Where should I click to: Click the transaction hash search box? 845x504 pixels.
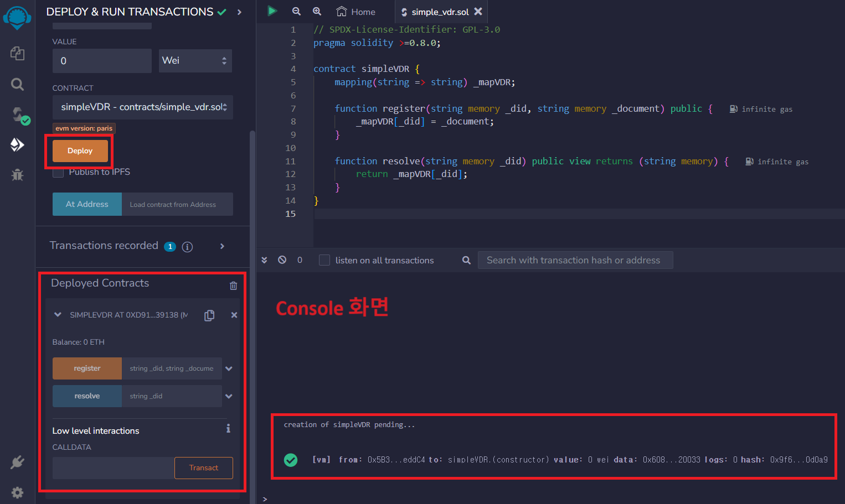coord(575,260)
